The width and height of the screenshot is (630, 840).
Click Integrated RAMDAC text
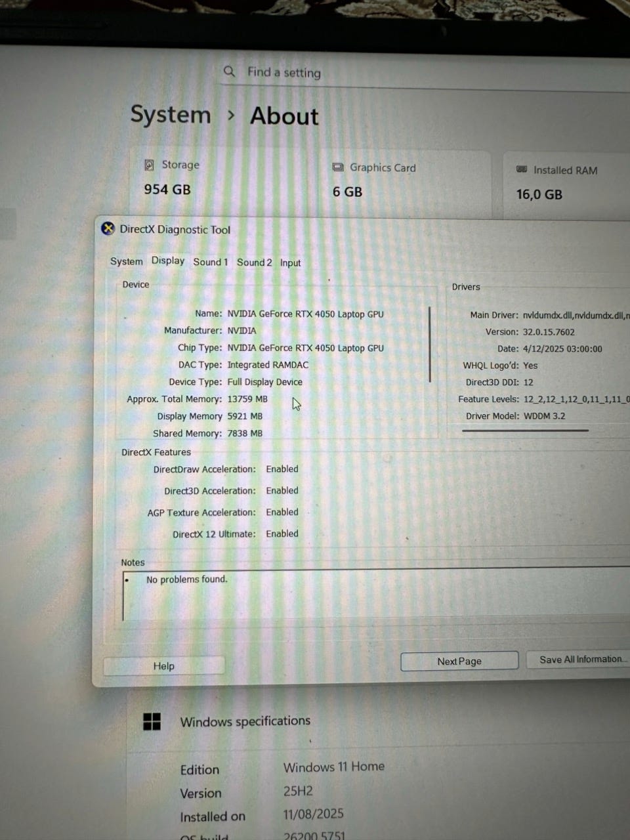(268, 365)
